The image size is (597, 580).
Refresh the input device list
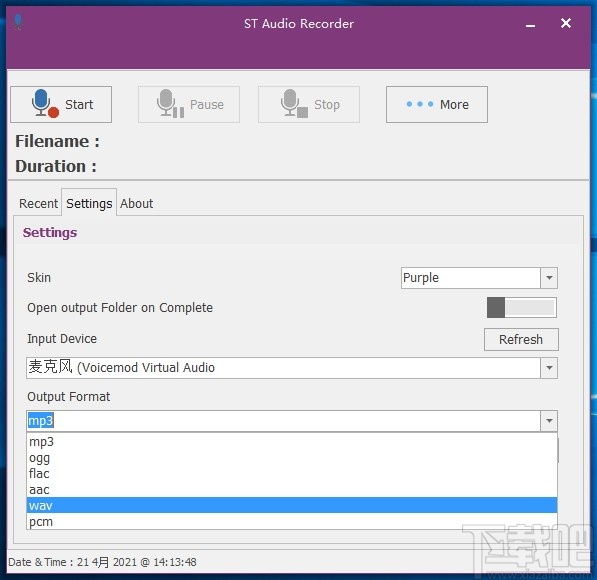pos(521,339)
